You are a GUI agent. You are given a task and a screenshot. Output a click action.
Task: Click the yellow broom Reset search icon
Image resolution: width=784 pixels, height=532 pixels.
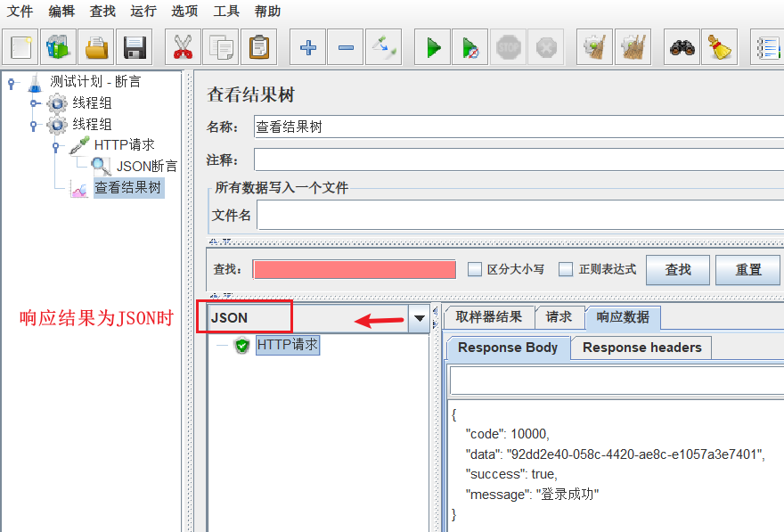point(720,47)
